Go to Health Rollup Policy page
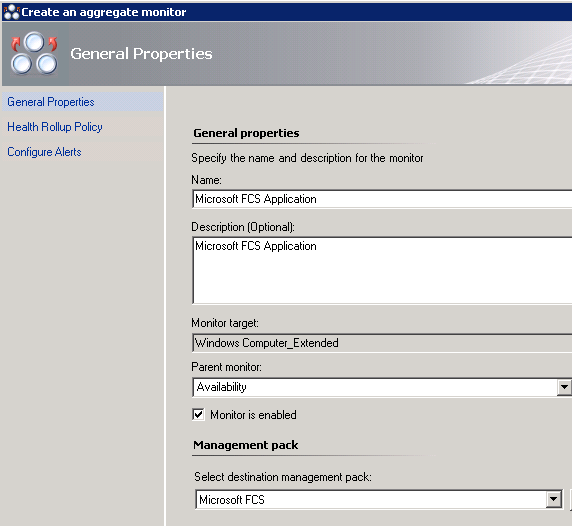This screenshot has height=526, width=572. tap(55, 127)
